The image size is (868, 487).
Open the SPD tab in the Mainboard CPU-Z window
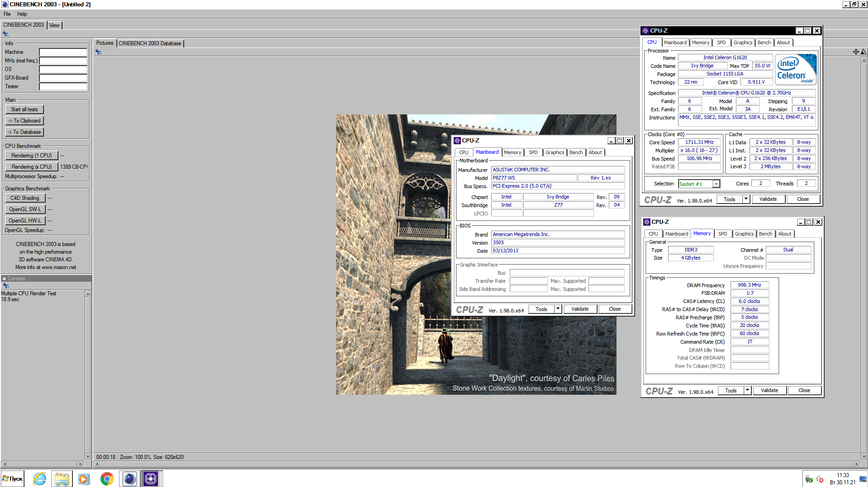533,152
